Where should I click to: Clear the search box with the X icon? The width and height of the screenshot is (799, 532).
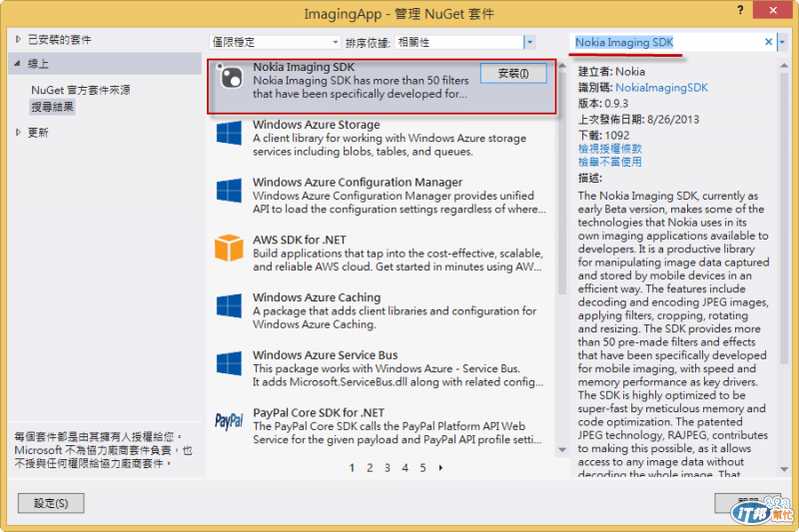coord(768,42)
